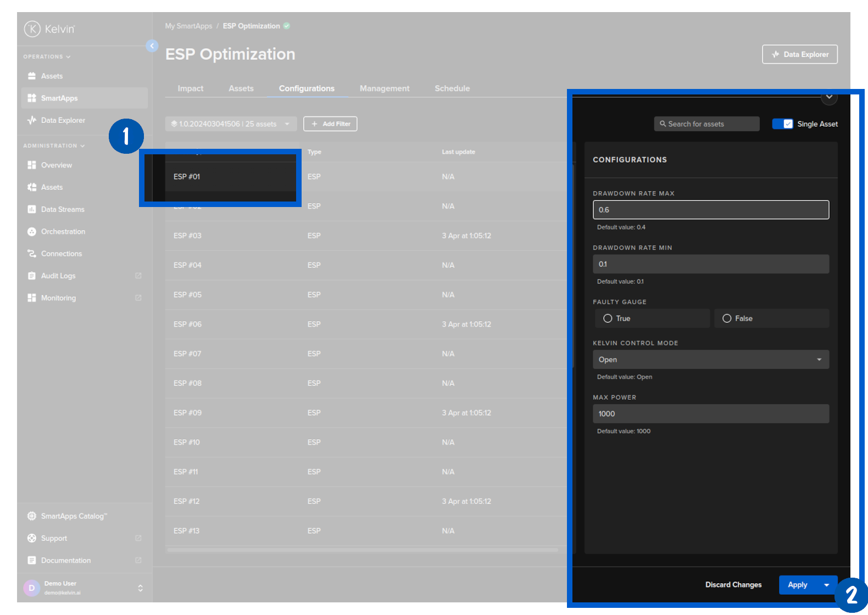This screenshot has height=615, width=868.
Task: Open the Orchestration section
Action: [63, 232]
